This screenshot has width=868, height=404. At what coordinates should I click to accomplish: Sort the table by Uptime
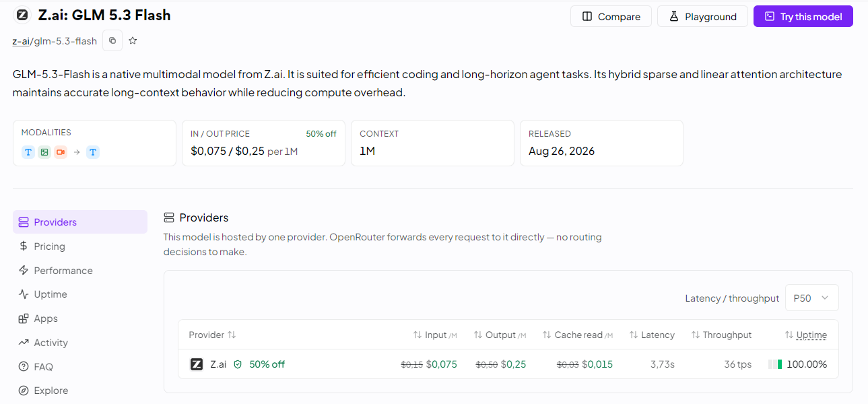click(806, 335)
